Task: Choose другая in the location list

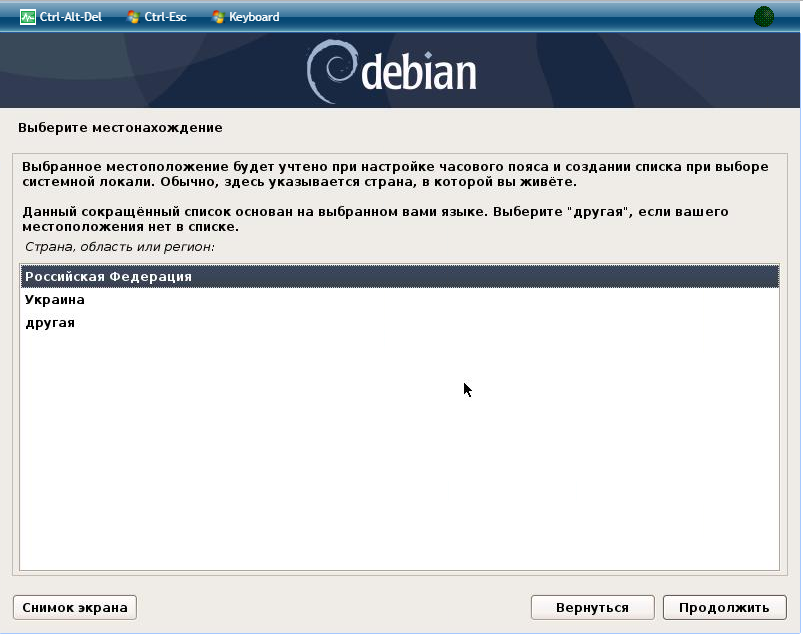Action: point(399,323)
